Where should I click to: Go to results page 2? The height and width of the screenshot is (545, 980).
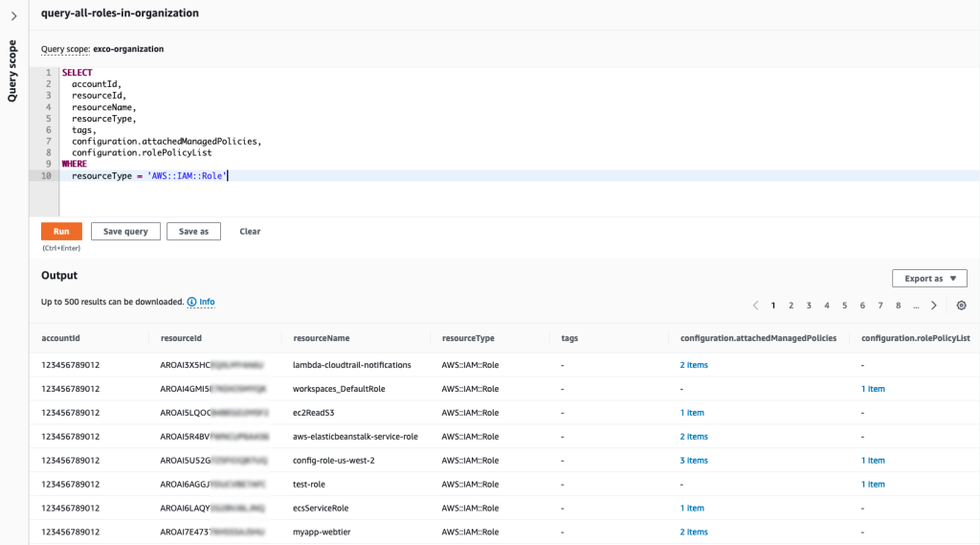click(791, 306)
